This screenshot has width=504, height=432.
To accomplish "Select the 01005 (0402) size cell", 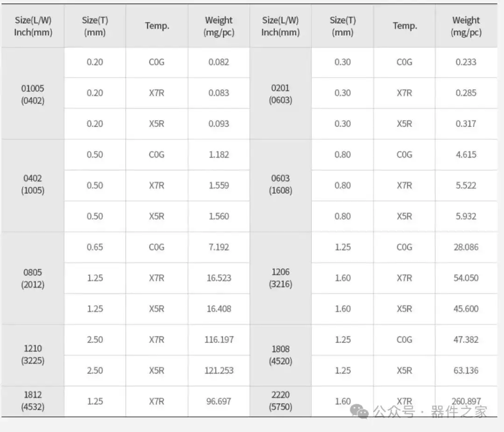I will pos(33,93).
